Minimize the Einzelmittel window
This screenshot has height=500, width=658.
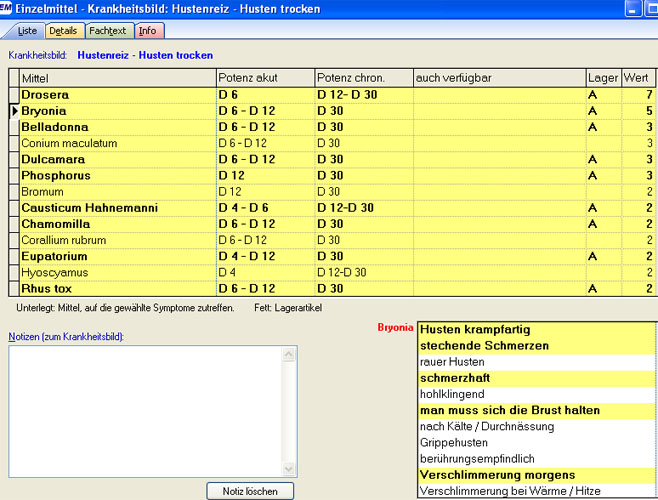point(634,9)
